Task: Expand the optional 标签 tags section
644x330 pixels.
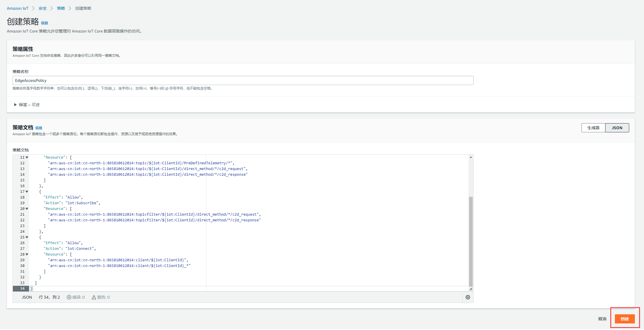Action: click(x=27, y=105)
